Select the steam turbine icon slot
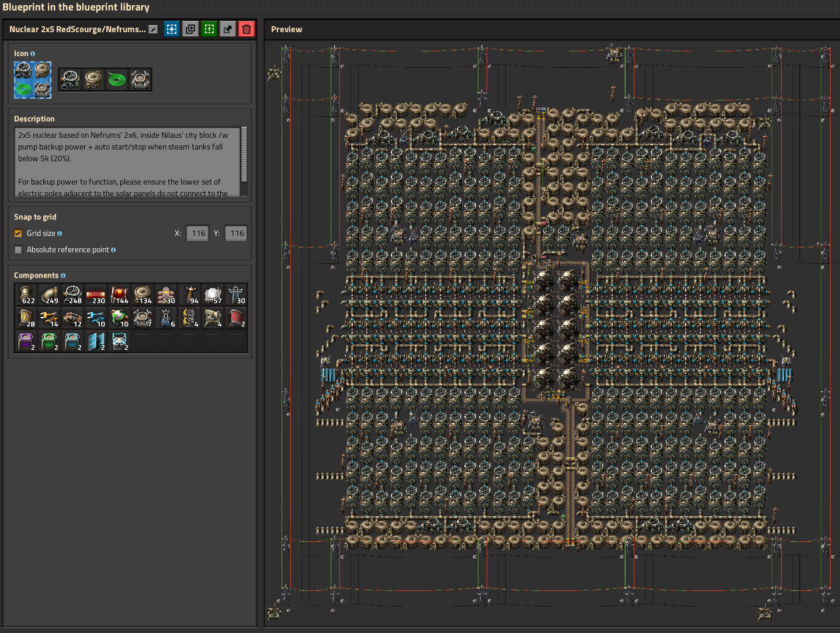 click(70, 79)
